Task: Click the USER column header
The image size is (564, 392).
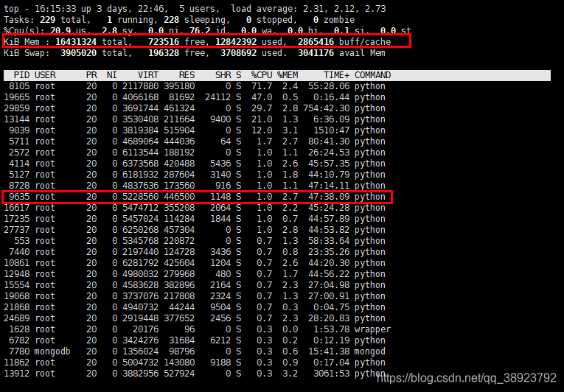Action: [45, 75]
